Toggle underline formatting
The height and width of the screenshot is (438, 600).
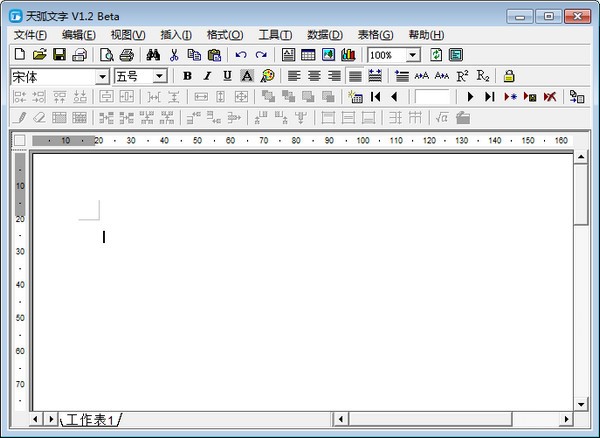click(227, 76)
